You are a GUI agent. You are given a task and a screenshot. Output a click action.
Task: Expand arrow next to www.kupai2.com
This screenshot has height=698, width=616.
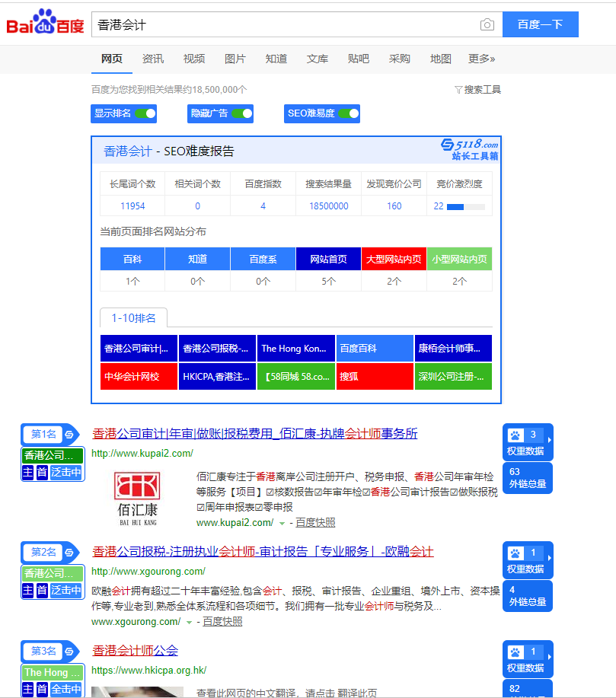(282, 524)
